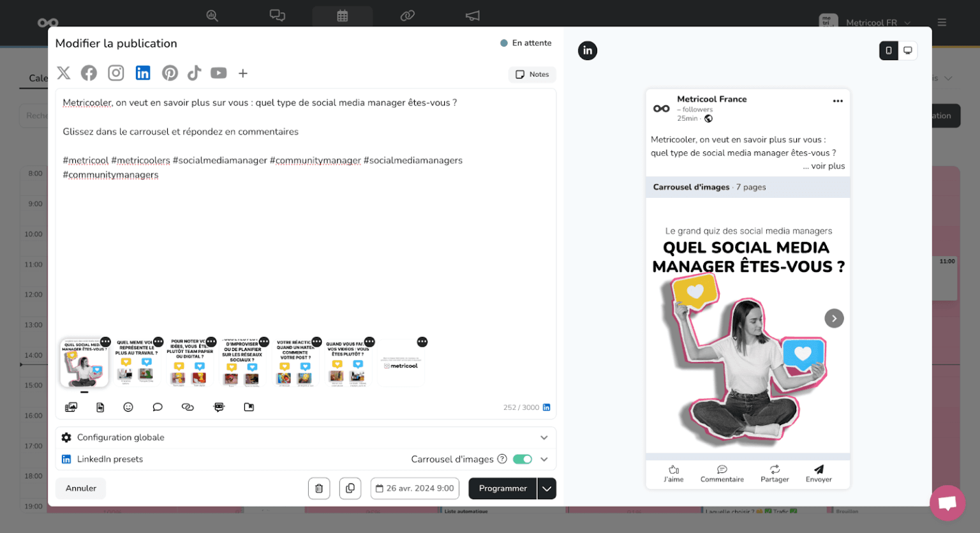This screenshot has width=980, height=533.
Task: Switch preview to mobile view
Action: [x=889, y=50]
